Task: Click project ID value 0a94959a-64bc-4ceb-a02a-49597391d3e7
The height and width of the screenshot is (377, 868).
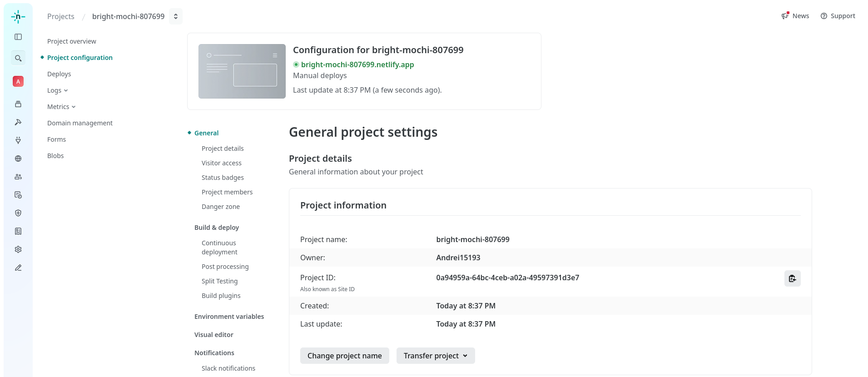Action: pyautogui.click(x=508, y=278)
